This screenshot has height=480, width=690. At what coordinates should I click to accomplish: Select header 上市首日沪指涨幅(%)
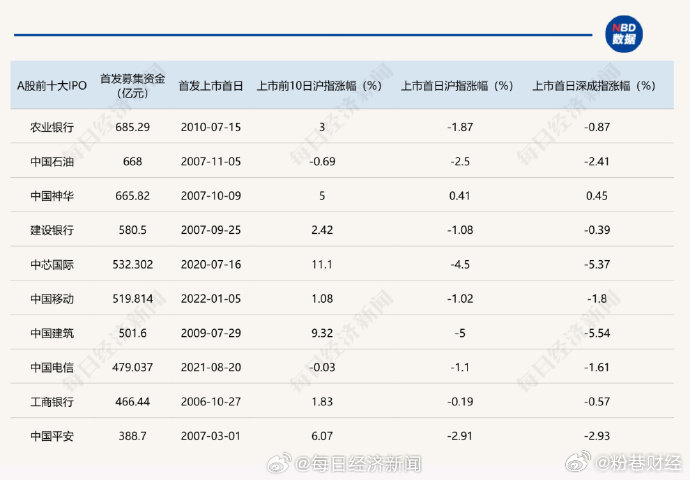tap(457, 86)
